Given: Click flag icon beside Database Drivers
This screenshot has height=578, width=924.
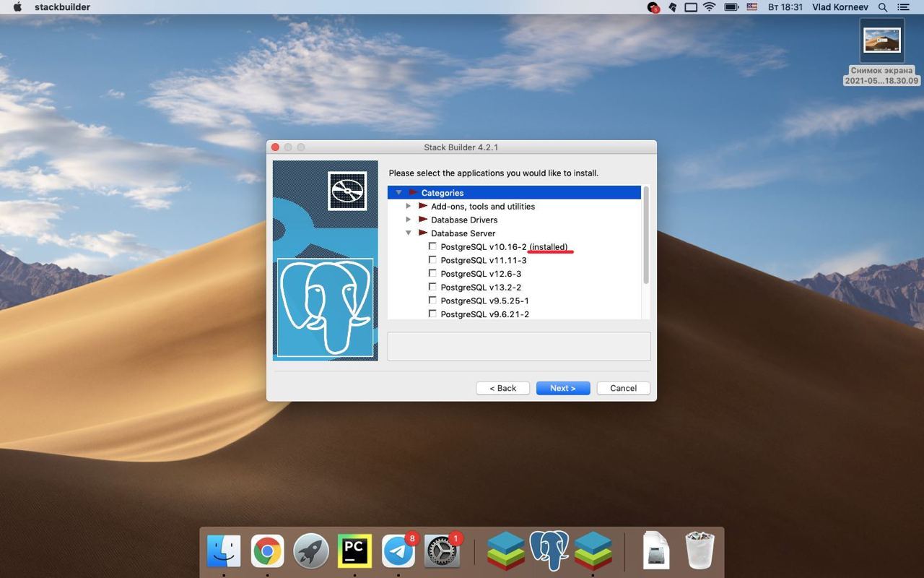Looking at the screenshot, I should 423,220.
